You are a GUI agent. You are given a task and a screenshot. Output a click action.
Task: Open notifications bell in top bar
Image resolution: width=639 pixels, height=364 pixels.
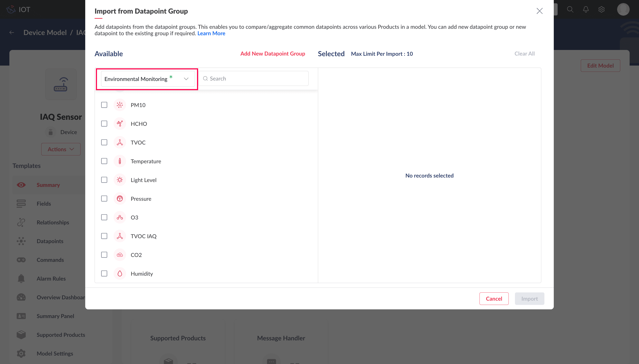(586, 10)
